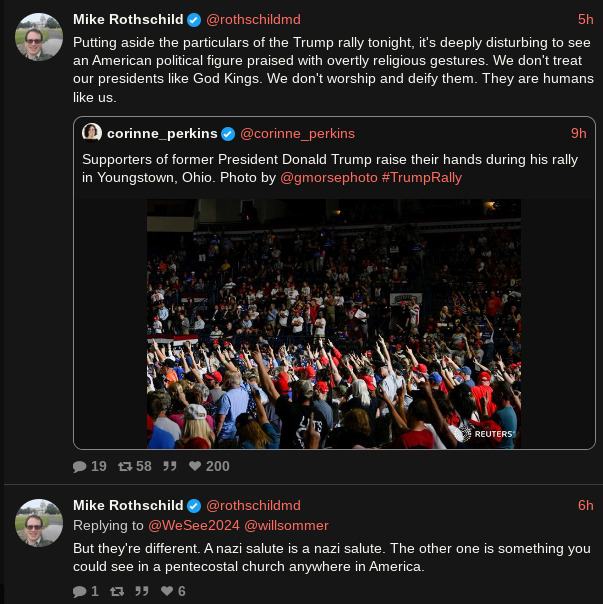Open corinne_perkins small profile avatar
Viewport: 603px width, 604px height.
pos(92,133)
